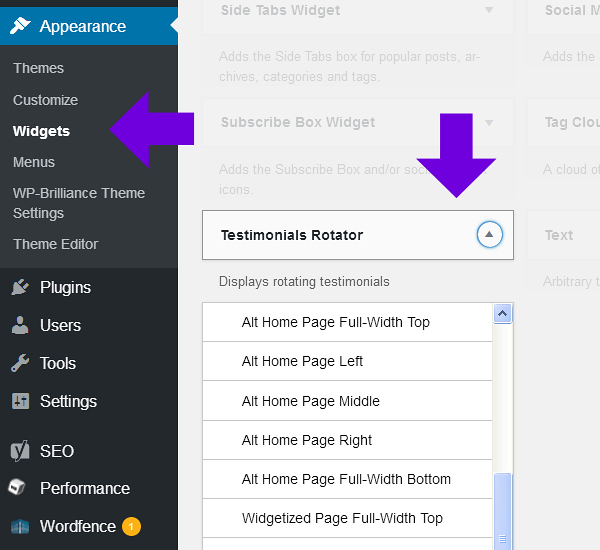Open the Theme Editor link
Viewport: 600px width, 550px height.
(x=56, y=244)
